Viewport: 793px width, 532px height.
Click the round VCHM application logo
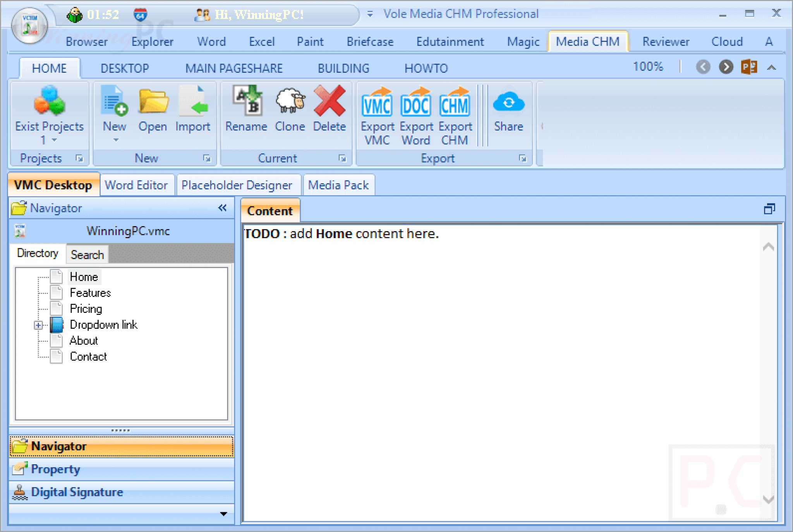(x=29, y=26)
